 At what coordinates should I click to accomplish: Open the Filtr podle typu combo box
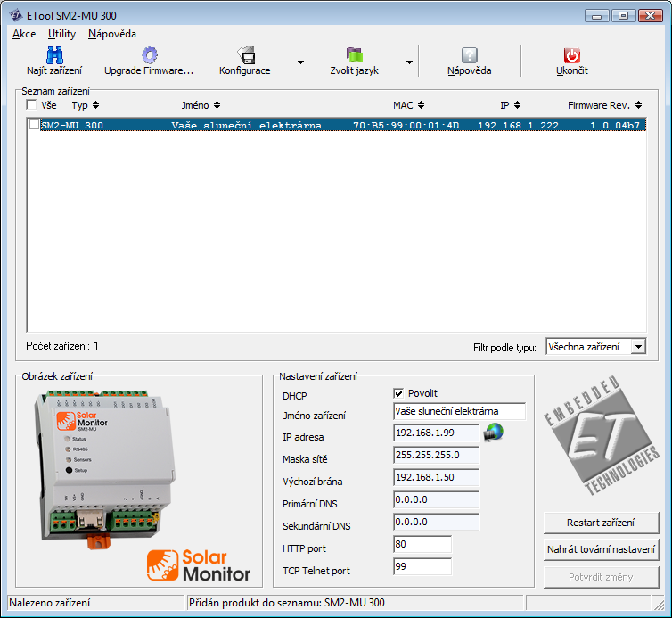(x=595, y=347)
